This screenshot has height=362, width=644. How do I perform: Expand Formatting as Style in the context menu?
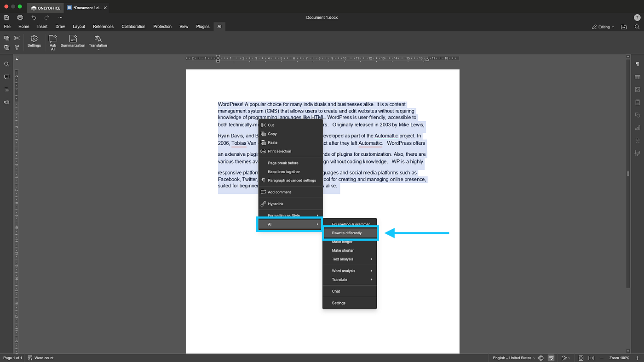pyautogui.click(x=290, y=215)
